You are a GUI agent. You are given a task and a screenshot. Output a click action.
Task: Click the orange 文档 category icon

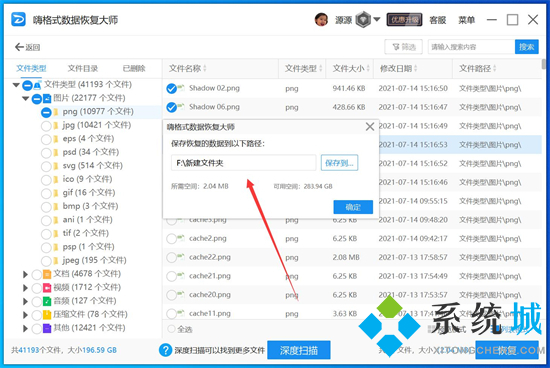pyautogui.click(x=47, y=274)
